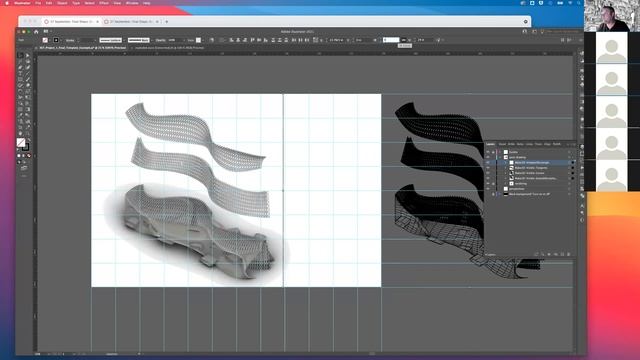Select the Type tool in the toolbar
Image resolution: width=640 pixels, height=360 pixels.
(x=20, y=73)
